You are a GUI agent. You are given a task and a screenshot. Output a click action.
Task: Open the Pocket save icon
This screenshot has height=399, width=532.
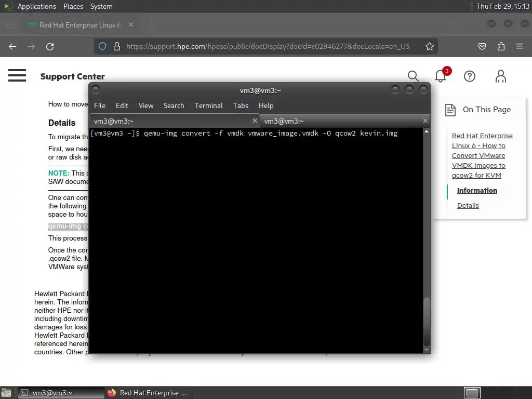point(482,46)
